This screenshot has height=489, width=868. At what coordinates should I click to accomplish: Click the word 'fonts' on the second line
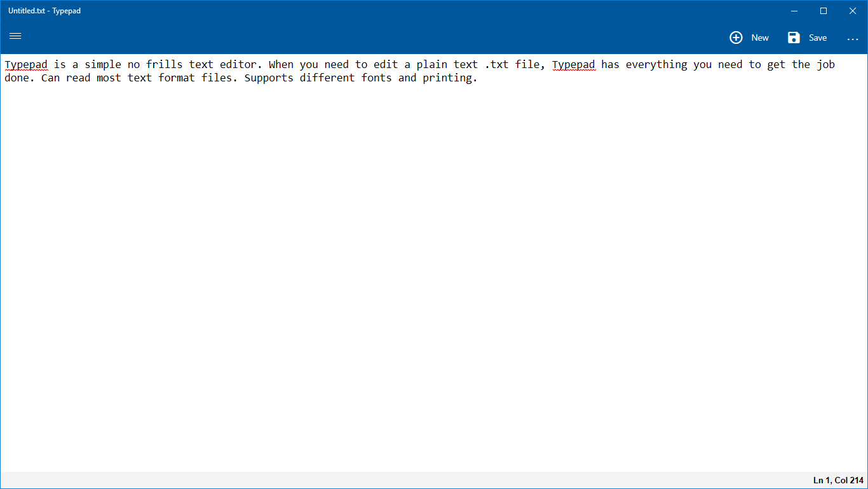(x=377, y=78)
